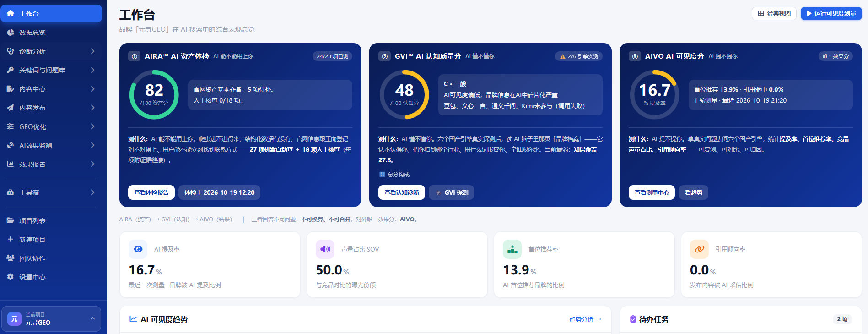
Task: Expand the 内容中心 chevron arrow
Action: point(92,89)
